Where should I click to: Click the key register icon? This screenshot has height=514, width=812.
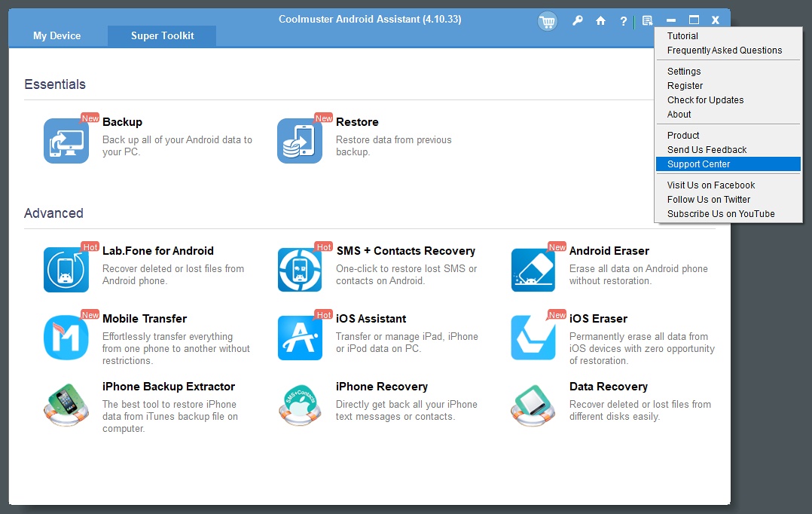pyautogui.click(x=578, y=21)
